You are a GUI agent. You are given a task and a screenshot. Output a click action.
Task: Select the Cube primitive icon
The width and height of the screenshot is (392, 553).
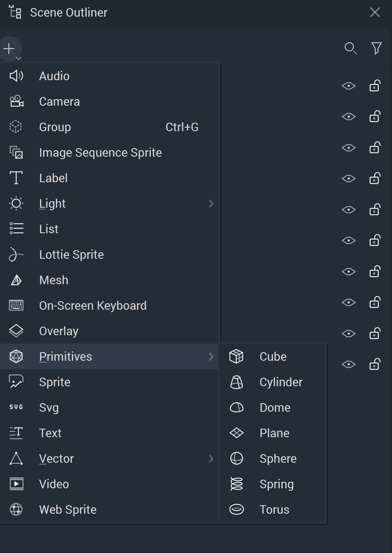click(x=236, y=356)
